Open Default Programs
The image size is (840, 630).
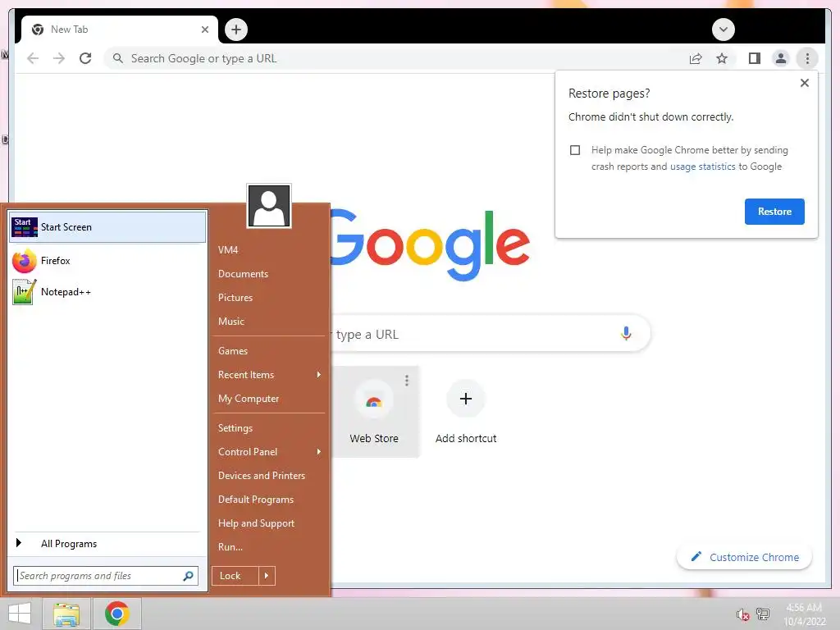click(256, 500)
